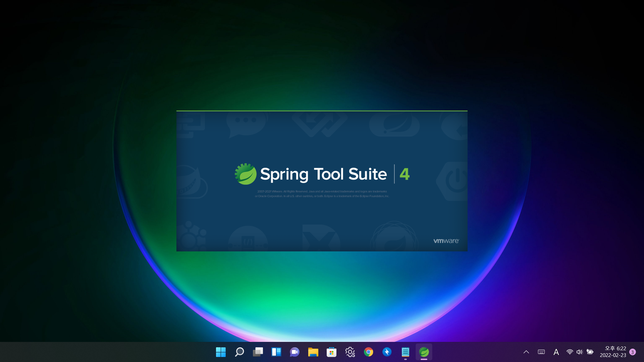Open the Settings gear on the taskbar
The image size is (644, 362).
point(350,352)
